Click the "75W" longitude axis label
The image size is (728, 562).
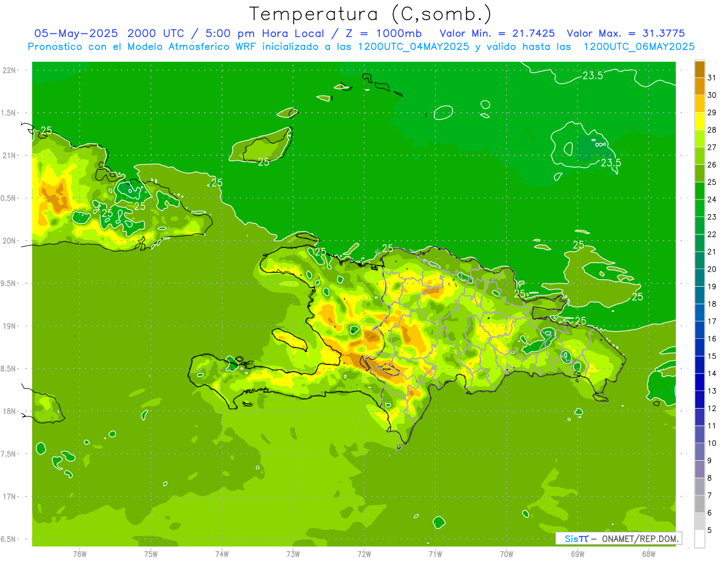[151, 554]
